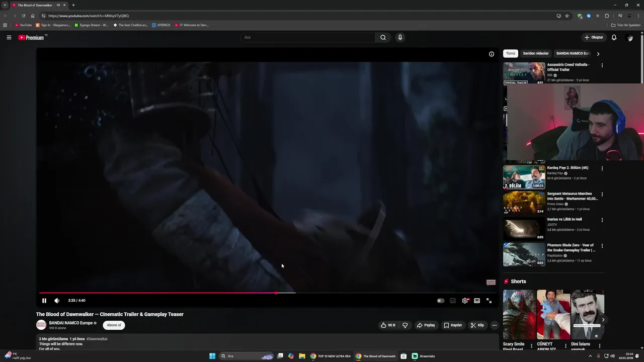Open BANDAI NAMCO Europe channel avatar
Screen dimensions: 644x362
(x=41, y=325)
